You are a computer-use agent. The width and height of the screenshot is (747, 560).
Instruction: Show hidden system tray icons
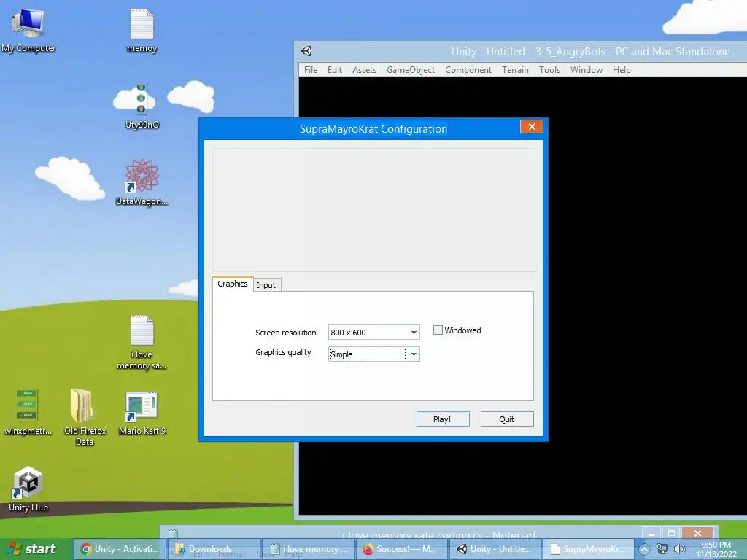pos(644,550)
